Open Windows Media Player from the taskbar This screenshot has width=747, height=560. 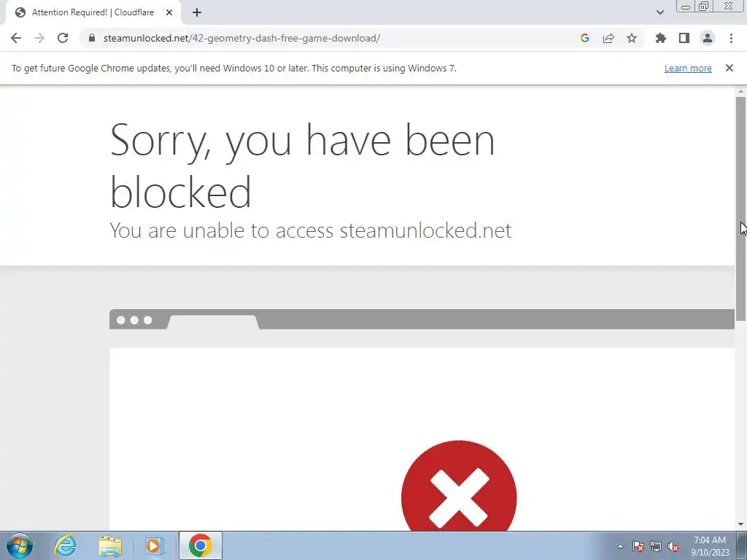point(155,545)
